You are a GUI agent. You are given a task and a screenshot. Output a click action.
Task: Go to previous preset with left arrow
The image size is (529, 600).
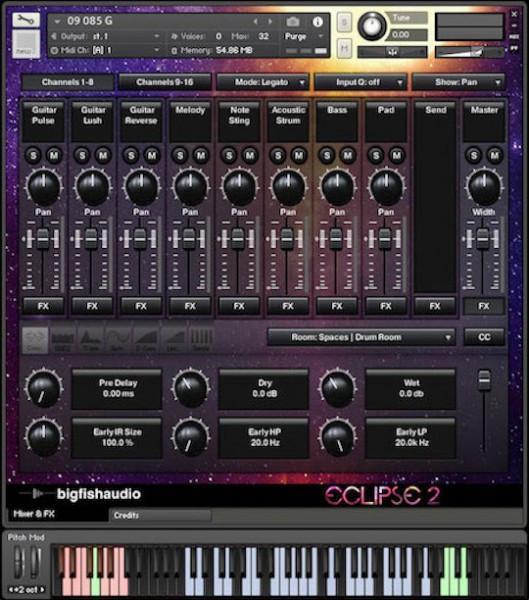coord(255,22)
